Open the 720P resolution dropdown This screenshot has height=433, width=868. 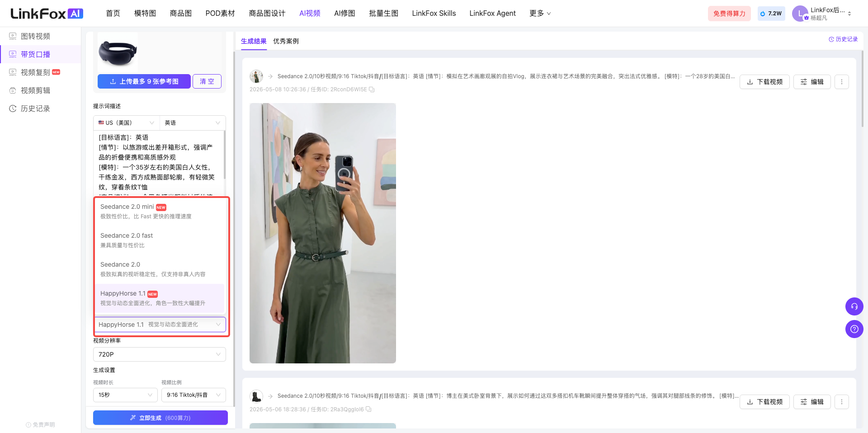(160, 354)
